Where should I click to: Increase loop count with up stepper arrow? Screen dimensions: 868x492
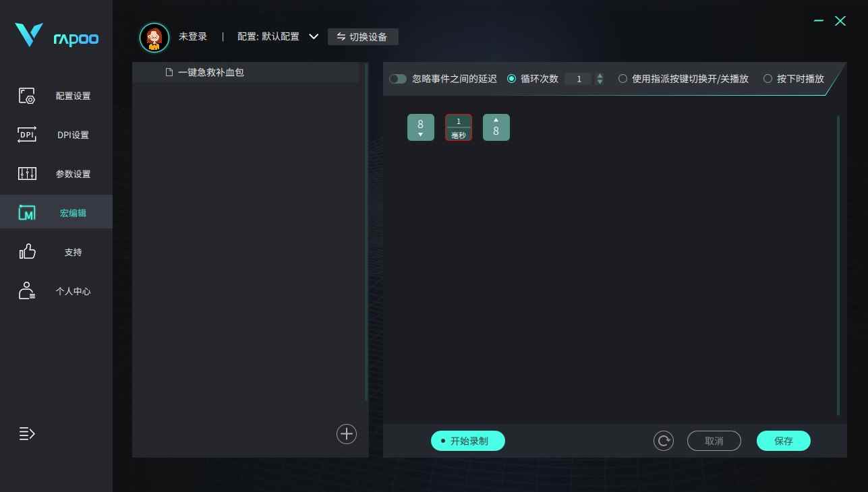pos(600,75)
